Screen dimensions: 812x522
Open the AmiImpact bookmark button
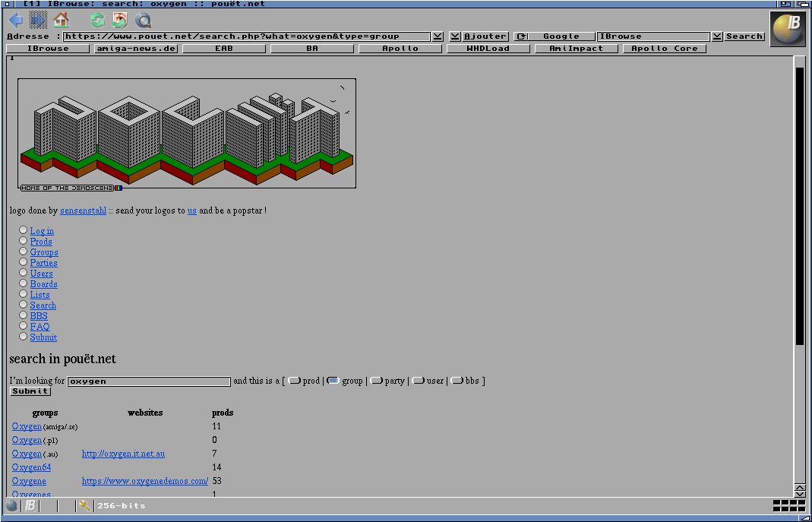[x=576, y=49]
